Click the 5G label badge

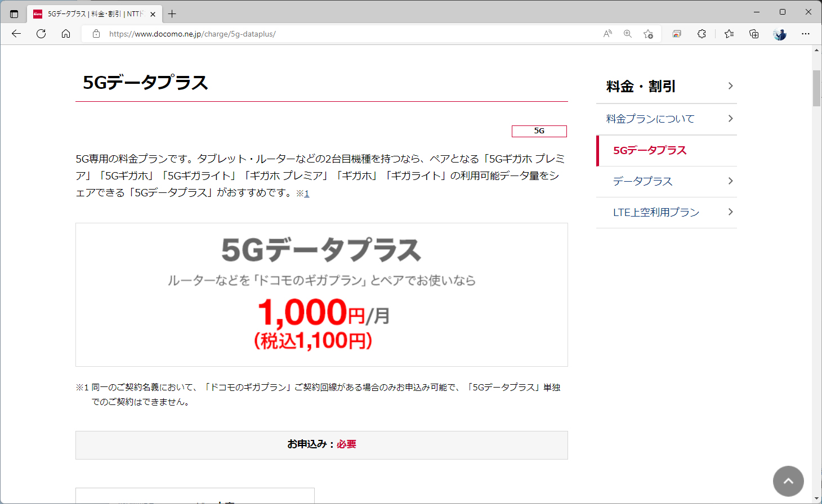[538, 130]
